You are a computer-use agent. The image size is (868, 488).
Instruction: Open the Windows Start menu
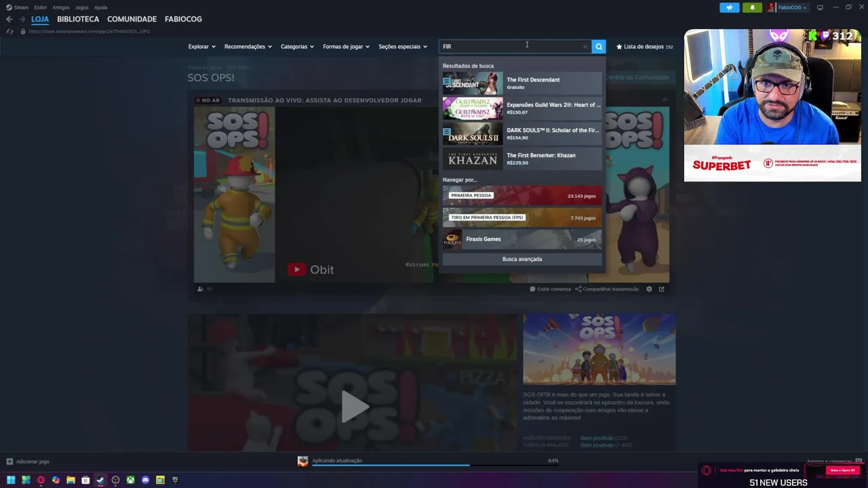[x=11, y=480]
